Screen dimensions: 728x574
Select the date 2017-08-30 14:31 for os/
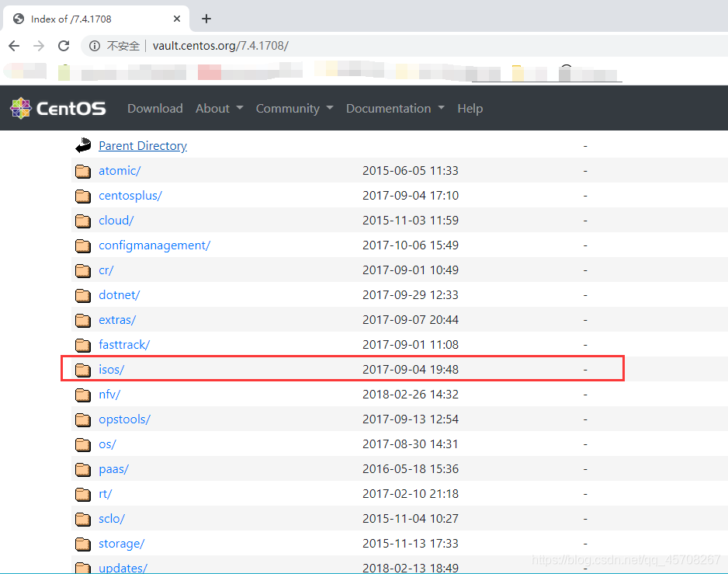[411, 444]
